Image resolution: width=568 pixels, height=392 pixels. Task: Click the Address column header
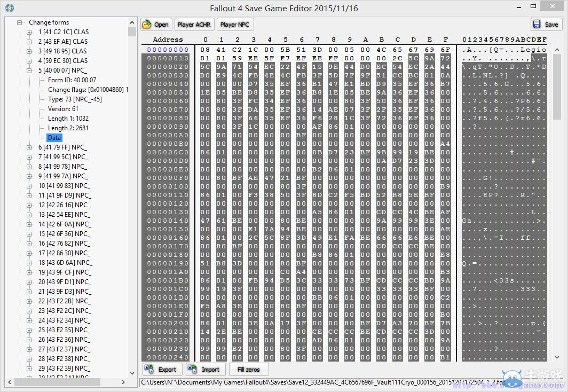[x=168, y=40]
